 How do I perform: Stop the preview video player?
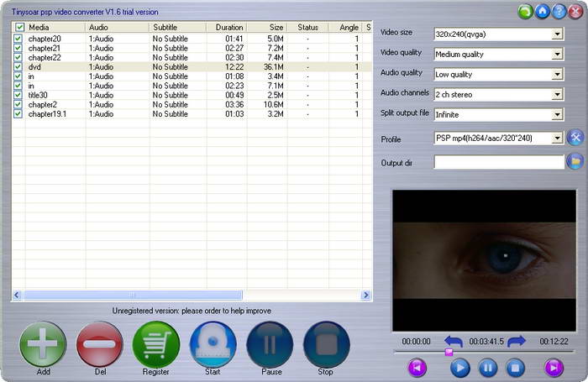[516, 368]
